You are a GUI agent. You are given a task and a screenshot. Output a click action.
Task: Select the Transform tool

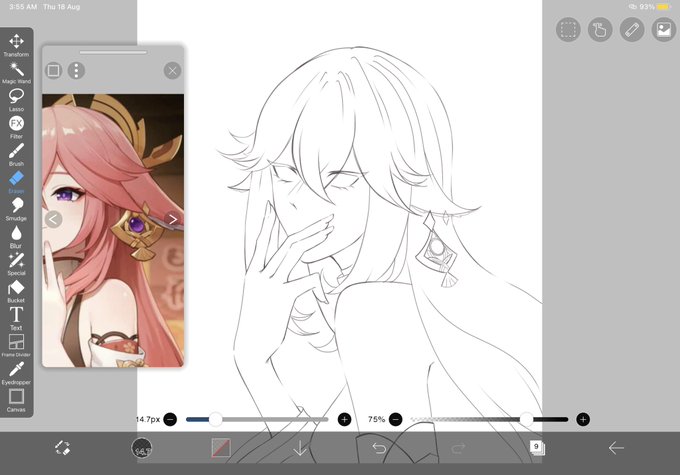click(16, 45)
